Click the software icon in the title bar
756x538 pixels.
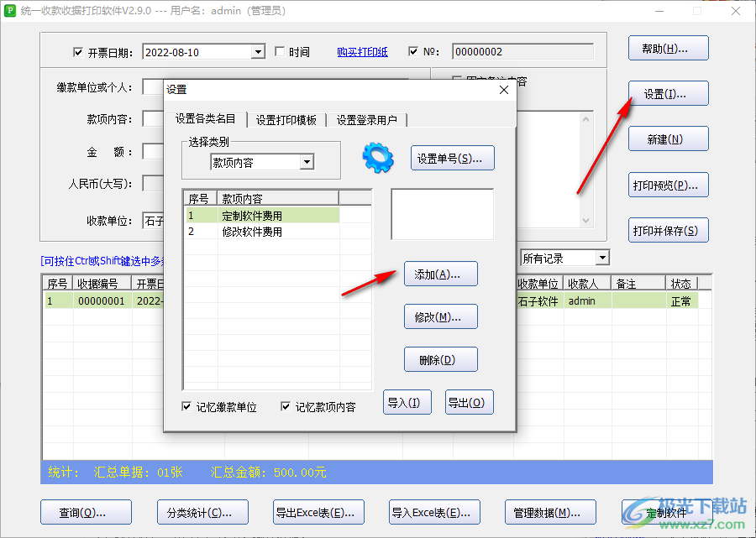pos(11,11)
